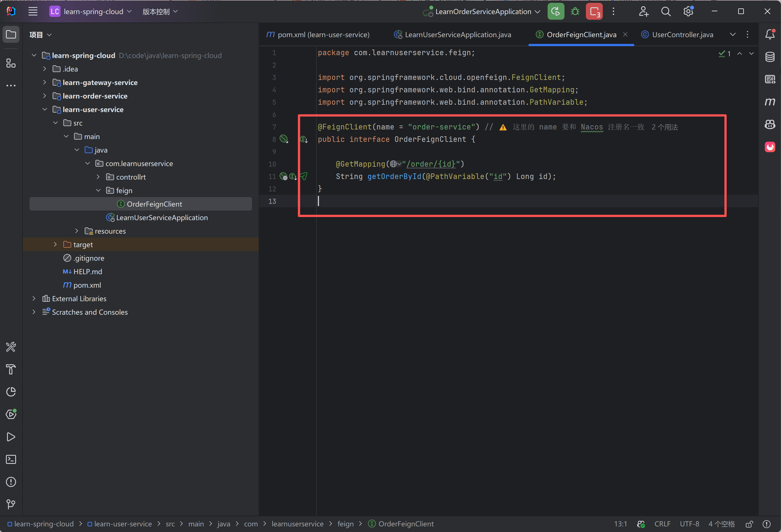781x532 pixels.
Task: Open more run actions menu
Action: point(613,12)
